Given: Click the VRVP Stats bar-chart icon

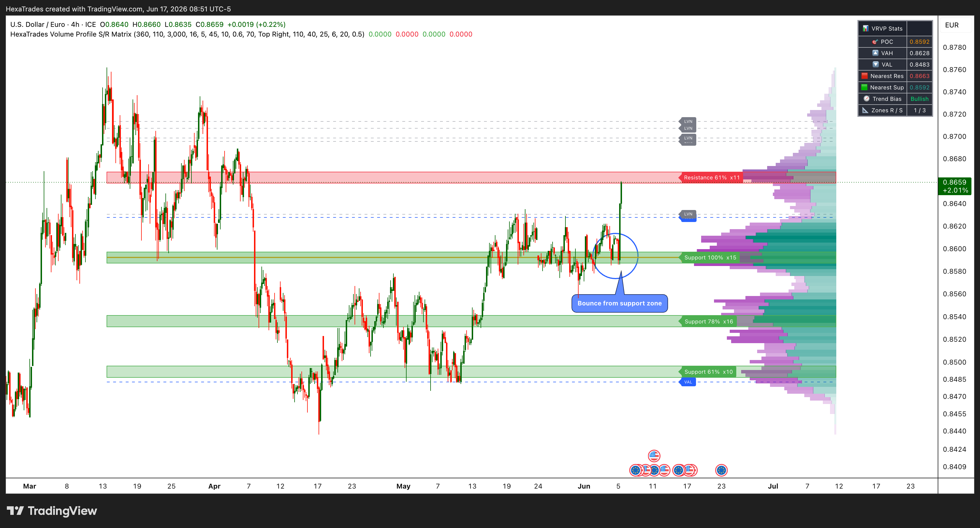Looking at the screenshot, I should click(865, 29).
